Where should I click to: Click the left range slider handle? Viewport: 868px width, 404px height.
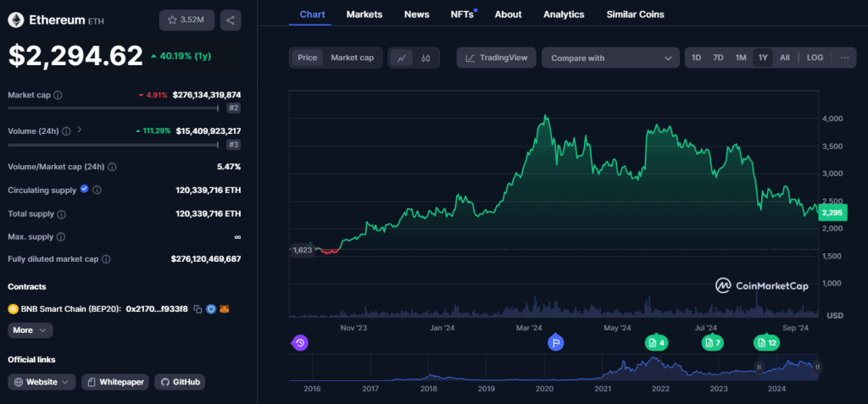(x=759, y=367)
